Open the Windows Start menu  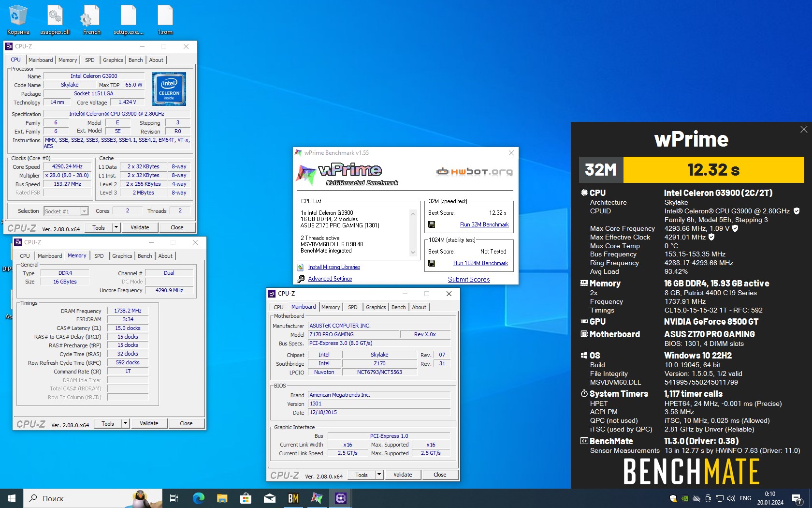pyautogui.click(x=12, y=498)
